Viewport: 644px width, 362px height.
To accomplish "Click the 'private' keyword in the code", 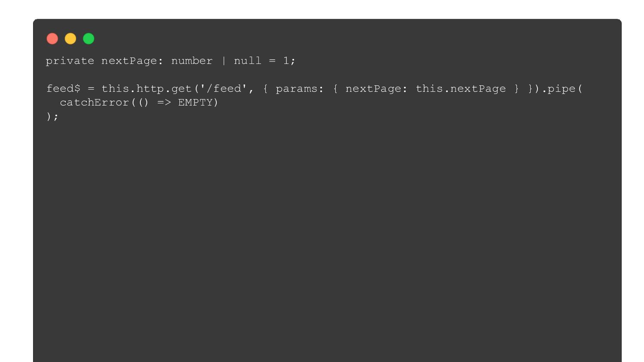I will pos(70,61).
